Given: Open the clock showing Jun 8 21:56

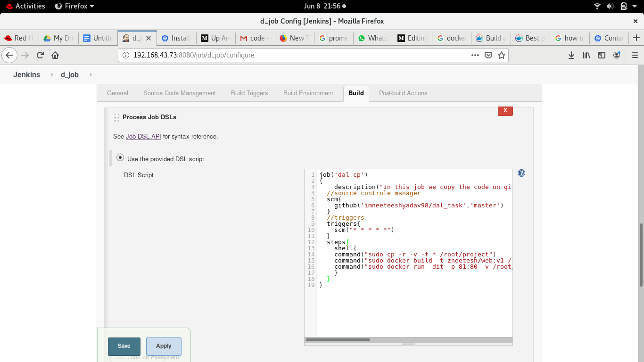Looking at the screenshot, I should (322, 6).
